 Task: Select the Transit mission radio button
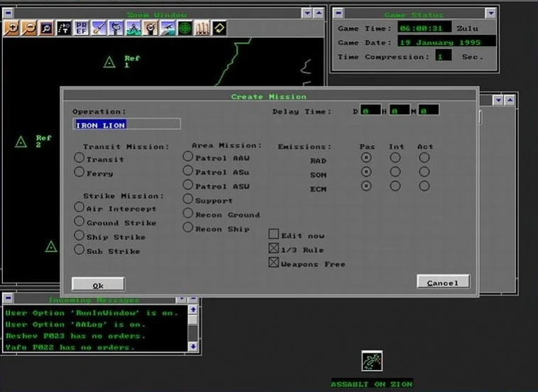[79, 158]
